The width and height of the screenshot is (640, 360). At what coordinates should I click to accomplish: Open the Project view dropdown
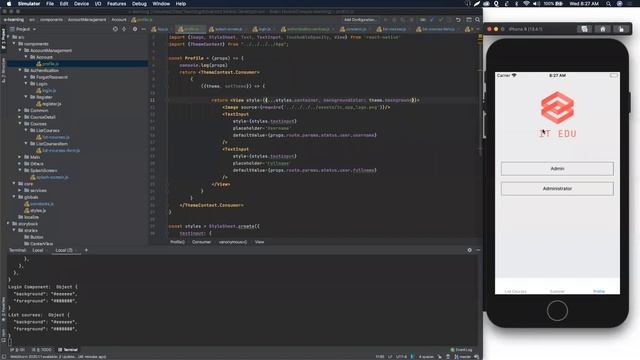pyautogui.click(x=23, y=29)
